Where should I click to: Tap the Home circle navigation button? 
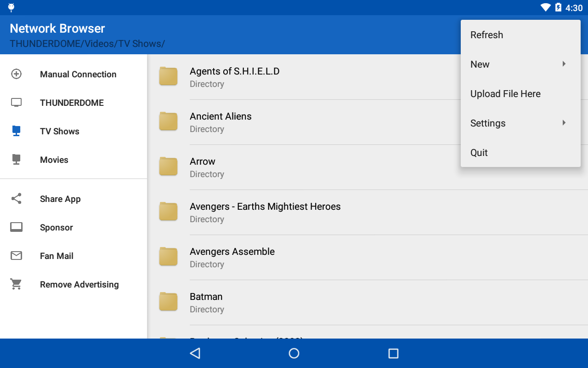(x=294, y=353)
